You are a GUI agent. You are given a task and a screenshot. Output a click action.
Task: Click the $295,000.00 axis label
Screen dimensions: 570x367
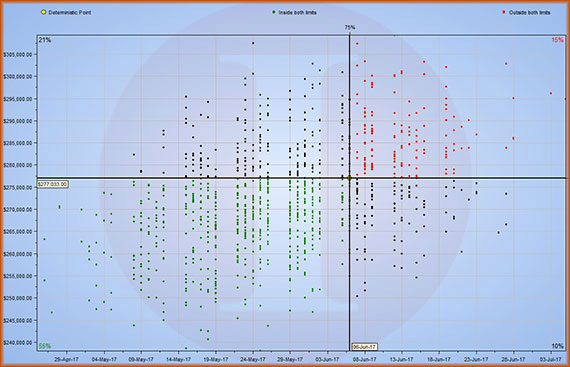(17, 99)
